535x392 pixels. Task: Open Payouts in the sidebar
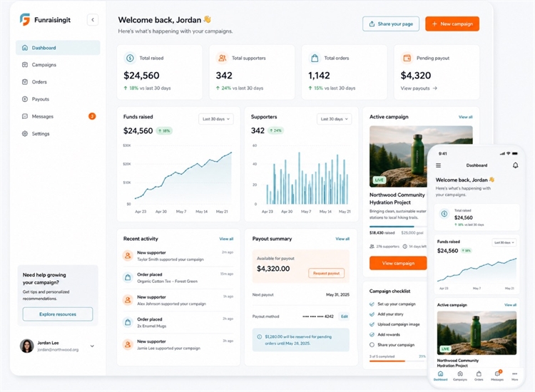(58, 99)
